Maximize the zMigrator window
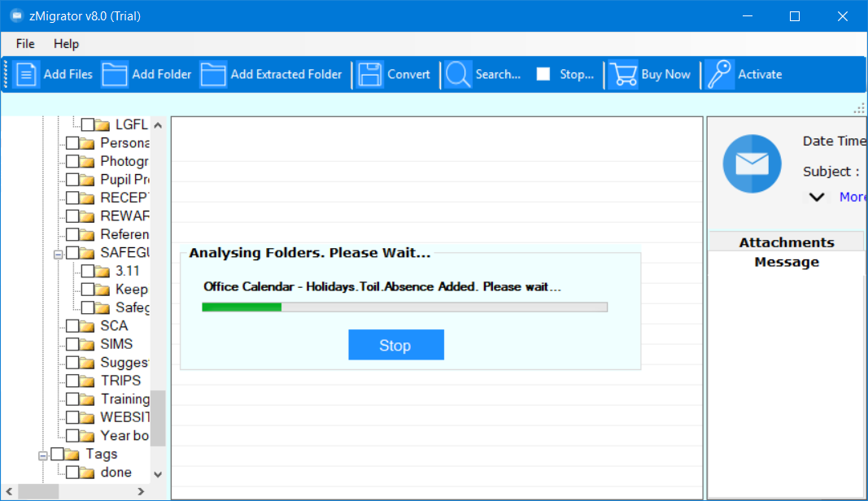The image size is (868, 501). click(x=794, y=16)
